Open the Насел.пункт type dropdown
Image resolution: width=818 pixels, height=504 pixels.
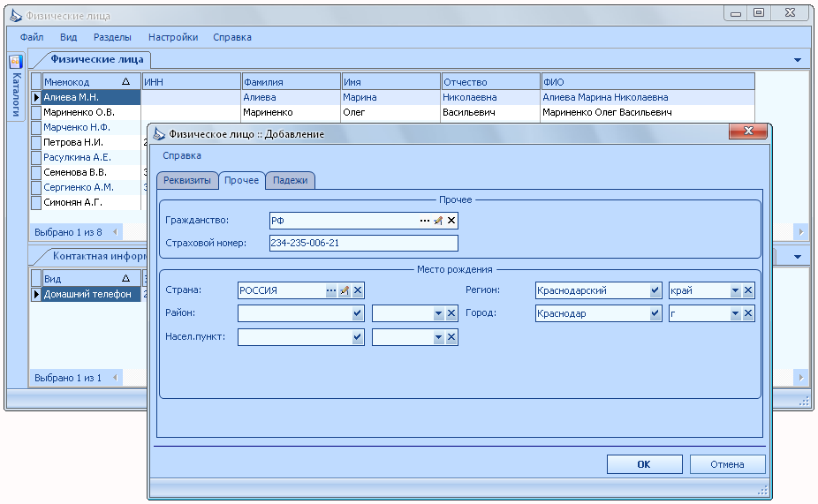438,337
